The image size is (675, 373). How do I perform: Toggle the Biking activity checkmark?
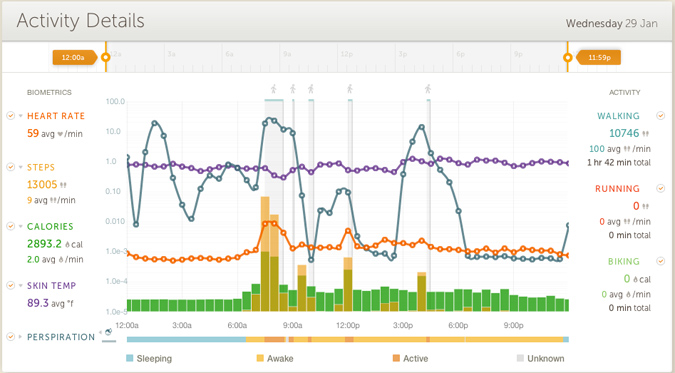[660, 261]
